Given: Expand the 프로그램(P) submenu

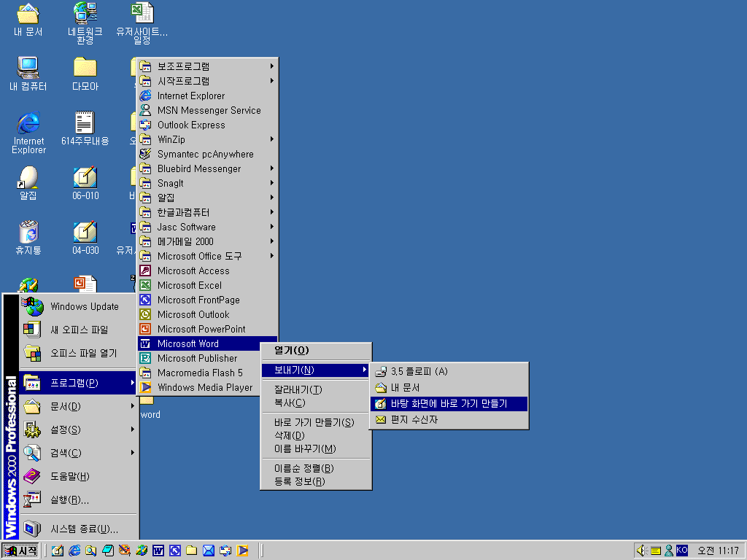Looking at the screenshot, I should pyautogui.click(x=78, y=383).
